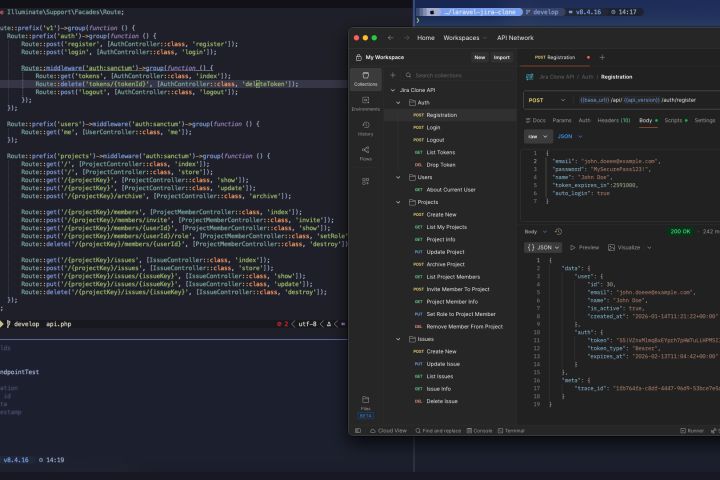The width and height of the screenshot is (720, 480).
Task: Open the About Current User request
Action: coord(450,190)
